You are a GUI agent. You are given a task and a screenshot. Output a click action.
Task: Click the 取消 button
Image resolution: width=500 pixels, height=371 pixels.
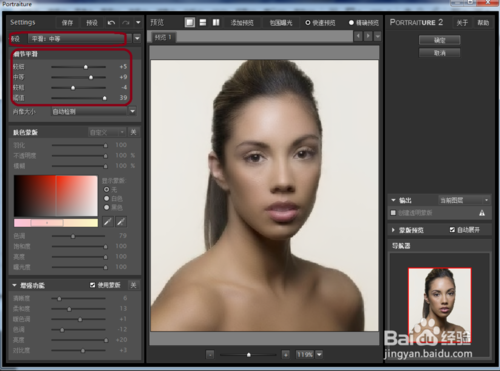click(440, 53)
